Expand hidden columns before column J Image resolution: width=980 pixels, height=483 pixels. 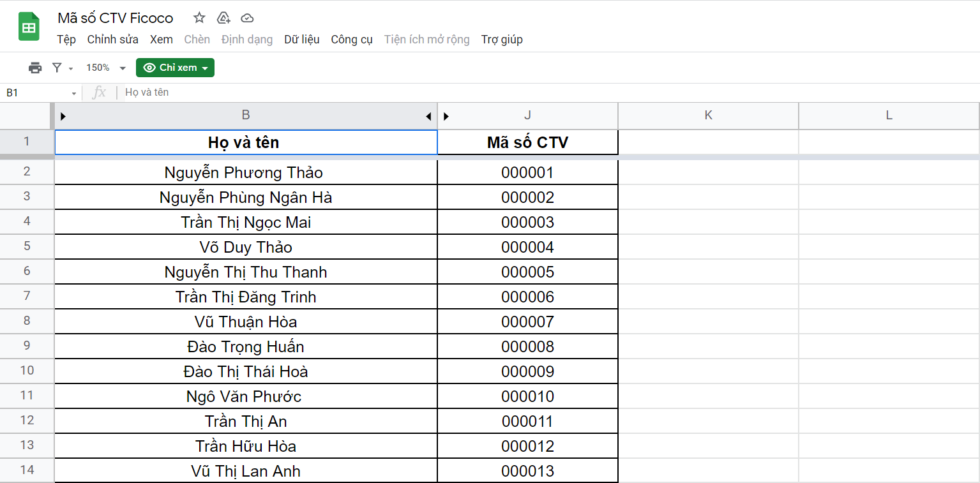[446, 116]
